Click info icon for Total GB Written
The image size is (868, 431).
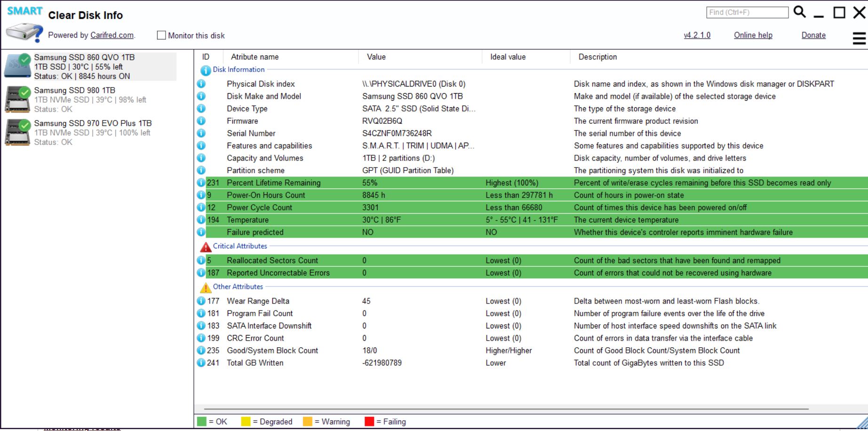(x=201, y=363)
